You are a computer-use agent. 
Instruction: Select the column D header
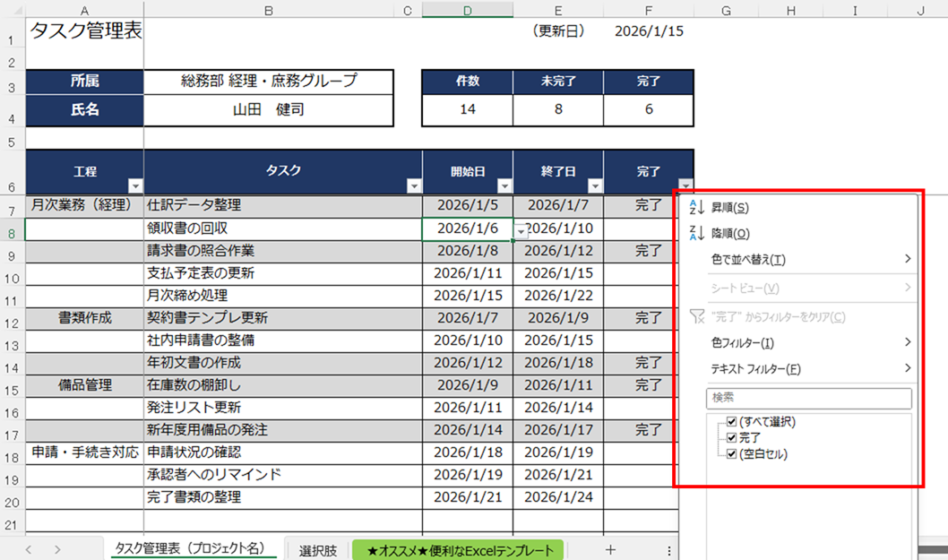coord(468,10)
